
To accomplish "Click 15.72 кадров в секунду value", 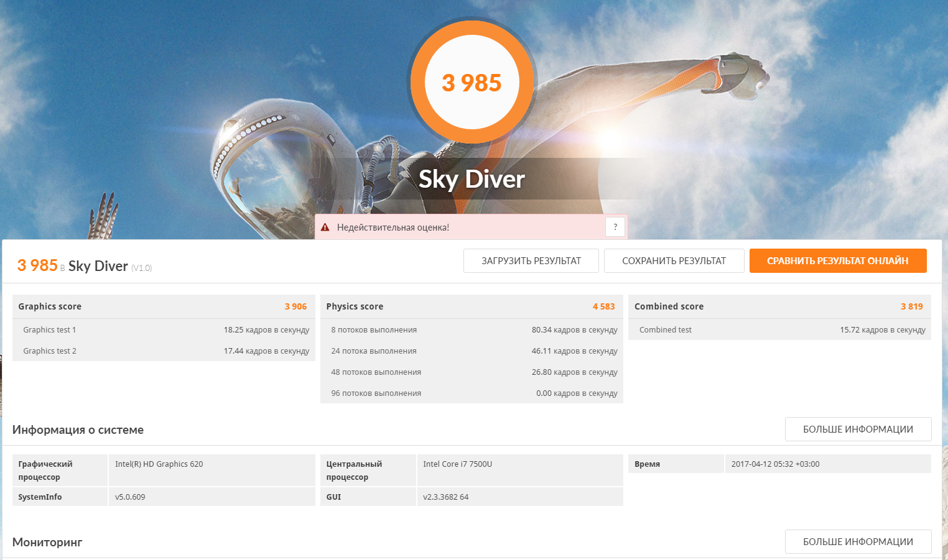I will pyautogui.click(x=883, y=330).
